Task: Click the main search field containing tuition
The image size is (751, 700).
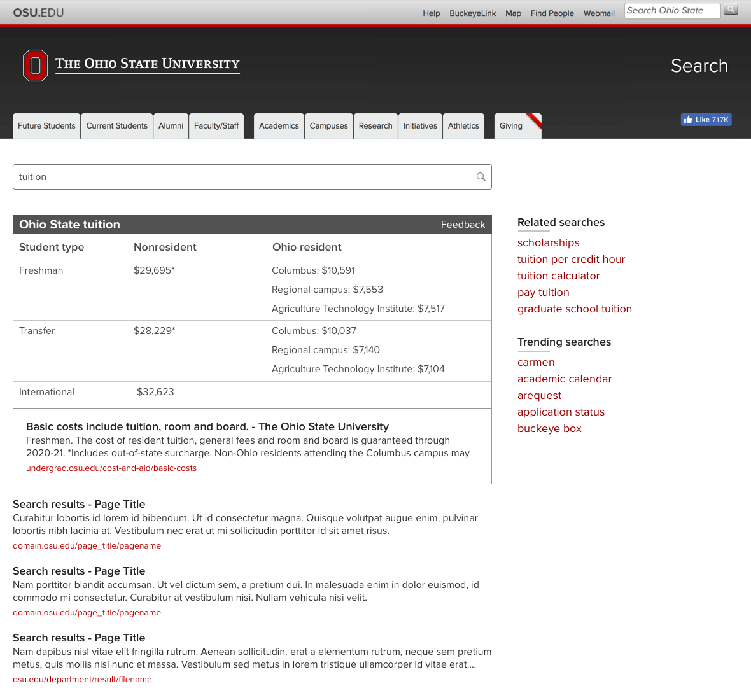Action: (252, 177)
